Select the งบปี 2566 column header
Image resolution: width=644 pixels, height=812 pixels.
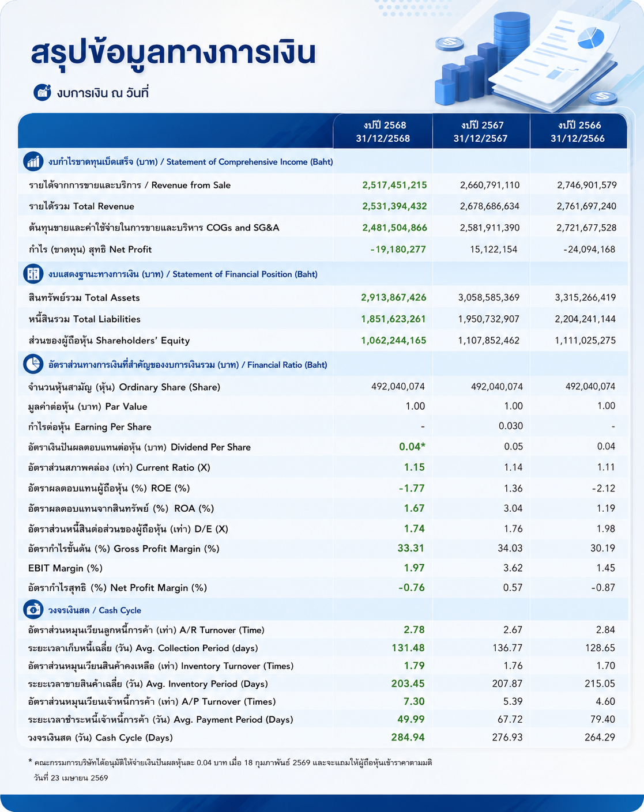[x=578, y=131]
